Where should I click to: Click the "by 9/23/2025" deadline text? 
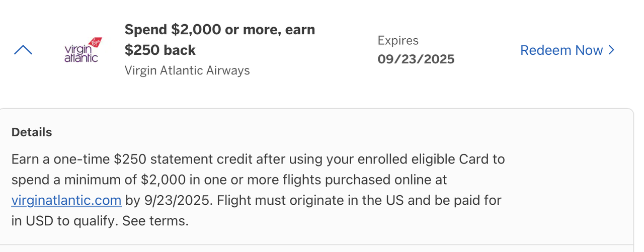click(169, 200)
